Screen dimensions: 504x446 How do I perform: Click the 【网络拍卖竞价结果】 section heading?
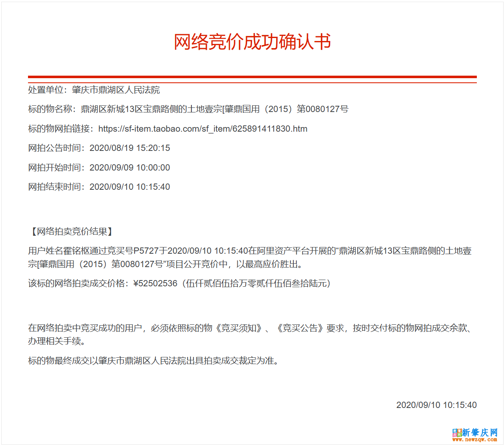click(x=72, y=232)
